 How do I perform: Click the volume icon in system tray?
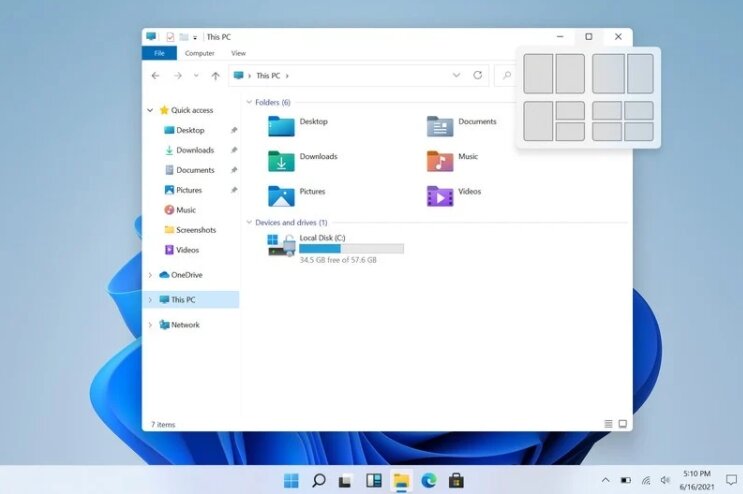[x=665, y=480]
